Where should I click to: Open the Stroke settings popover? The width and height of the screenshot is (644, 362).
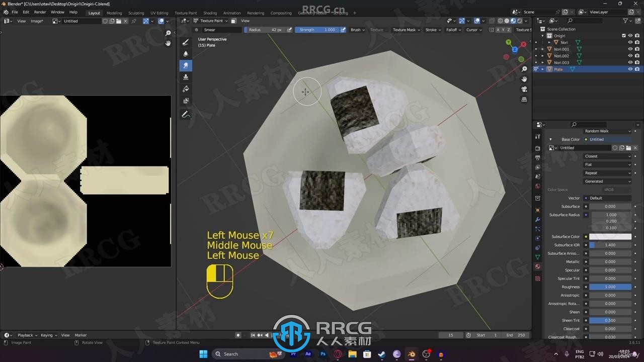click(x=433, y=30)
